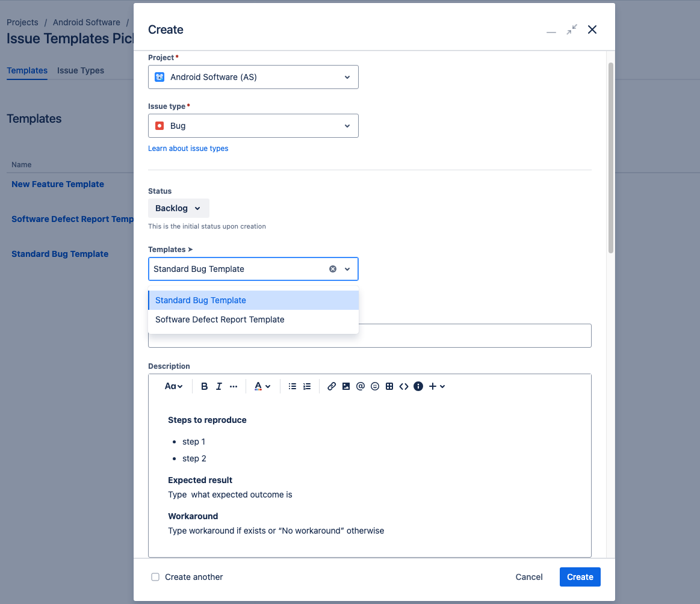Click the Android Software project icon
Screen dimensions: 700x604
pyautogui.click(x=160, y=77)
